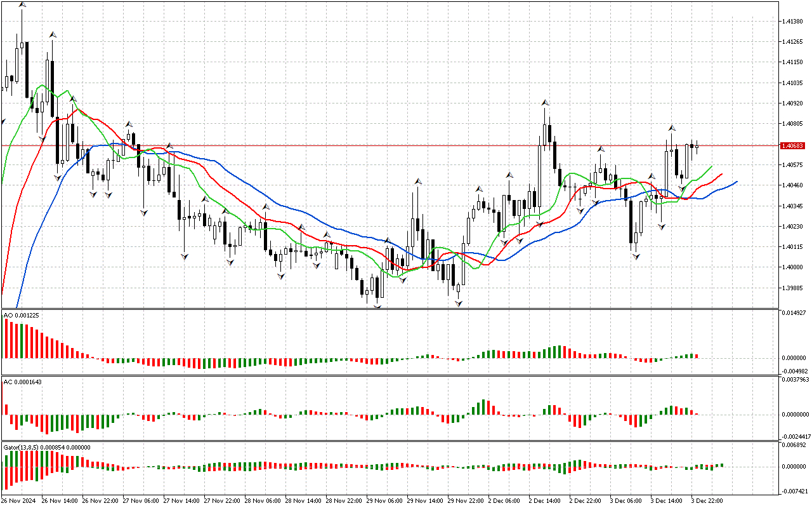This screenshot has height=508, width=812.
Task: Click the 26 Nov 2024 date label
Action: tap(20, 500)
